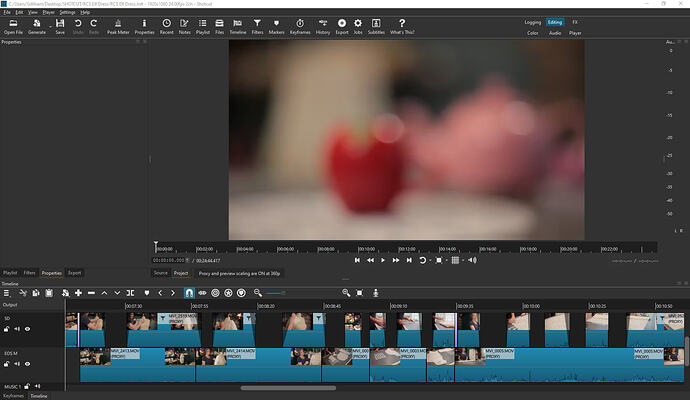Click the Open File toolbar icon
This screenshot has height=400, width=690.
(13, 26)
